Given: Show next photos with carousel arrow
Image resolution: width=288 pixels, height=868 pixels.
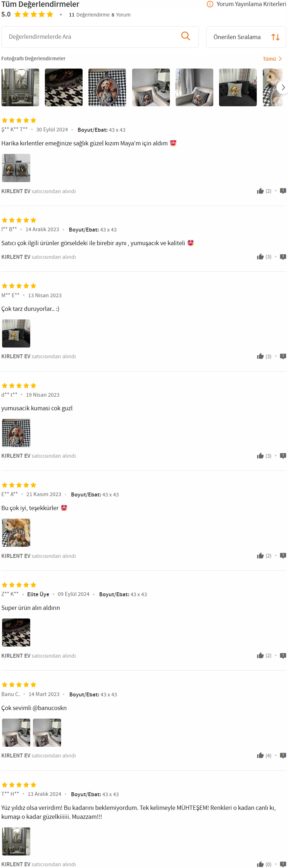Looking at the screenshot, I should point(283,87).
